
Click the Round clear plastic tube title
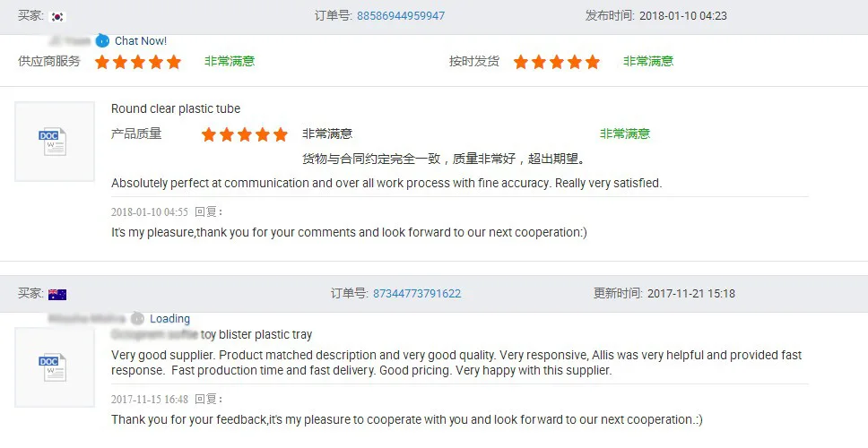[x=176, y=108]
